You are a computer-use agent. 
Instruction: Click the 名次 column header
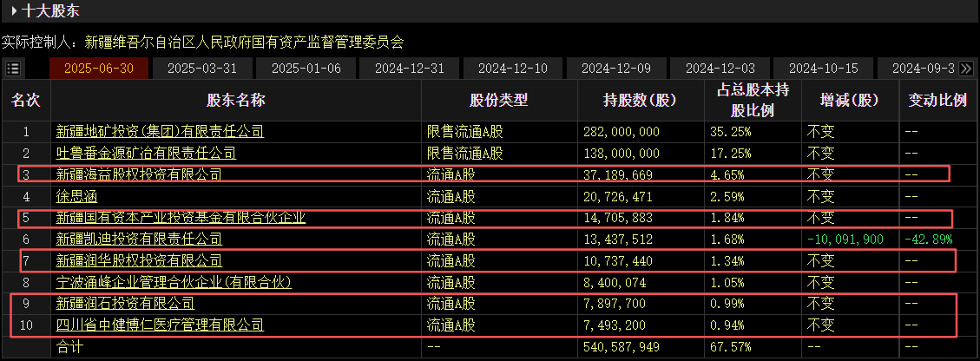26,100
